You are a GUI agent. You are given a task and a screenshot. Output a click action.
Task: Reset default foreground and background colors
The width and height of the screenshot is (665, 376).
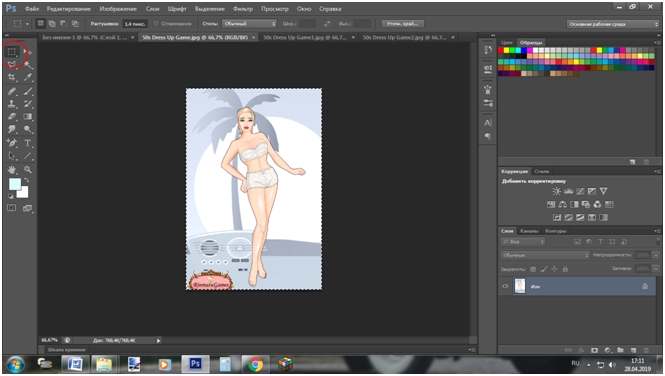pyautogui.click(x=11, y=196)
